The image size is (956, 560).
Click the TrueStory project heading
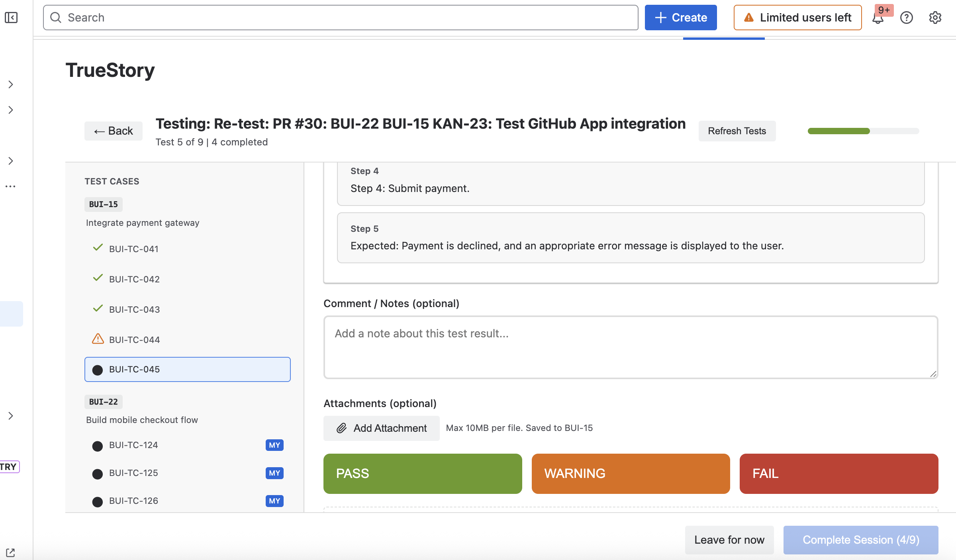coord(110,70)
